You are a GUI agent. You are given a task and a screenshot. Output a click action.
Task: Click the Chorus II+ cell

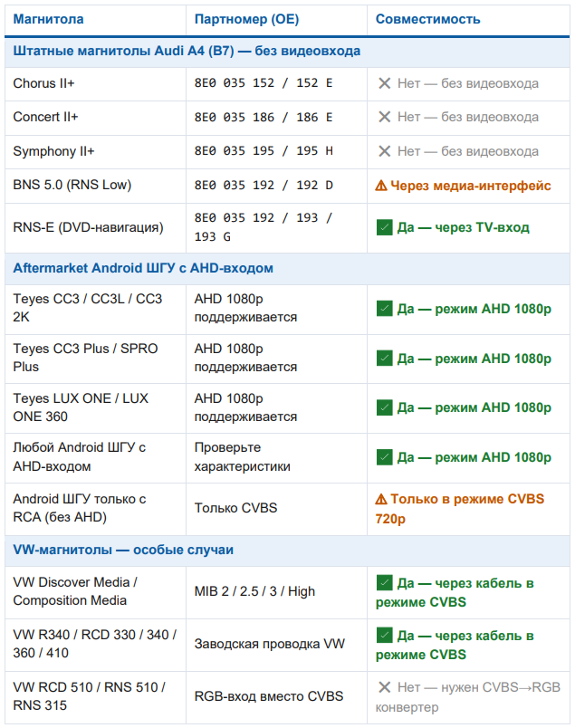(95, 83)
